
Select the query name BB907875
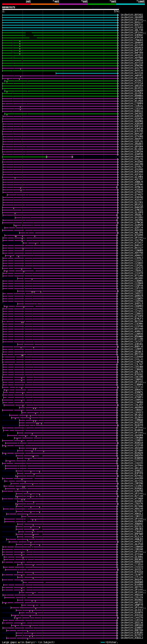[8, 8]
